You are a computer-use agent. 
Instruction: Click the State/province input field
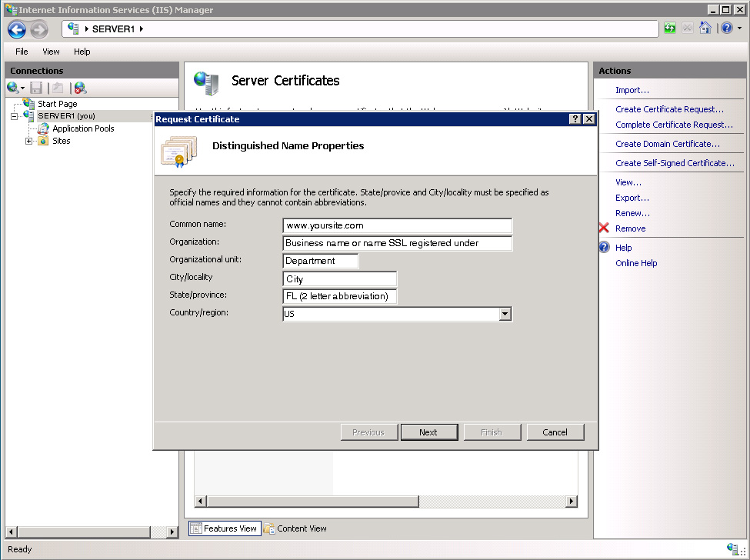pyautogui.click(x=339, y=296)
